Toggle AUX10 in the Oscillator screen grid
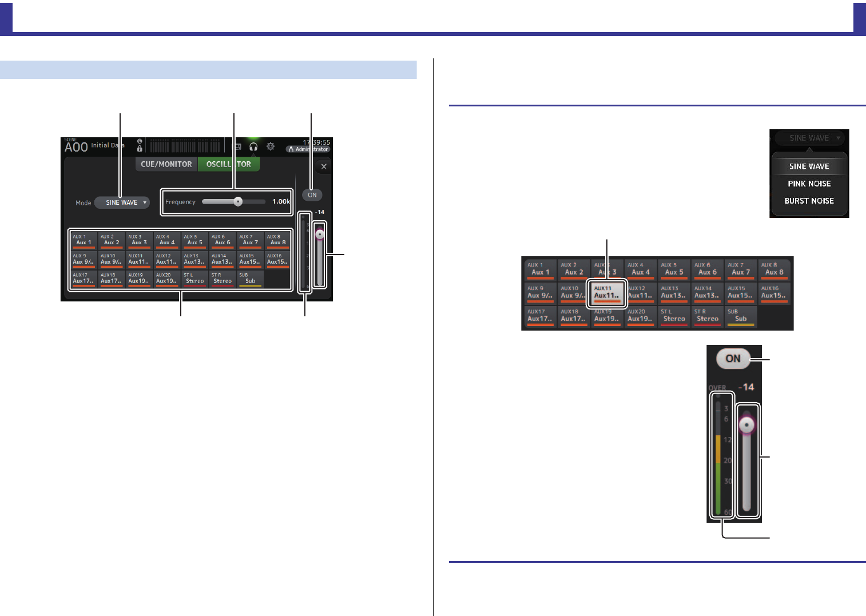Viewport: 866px width, 616px height. pyautogui.click(x=112, y=260)
